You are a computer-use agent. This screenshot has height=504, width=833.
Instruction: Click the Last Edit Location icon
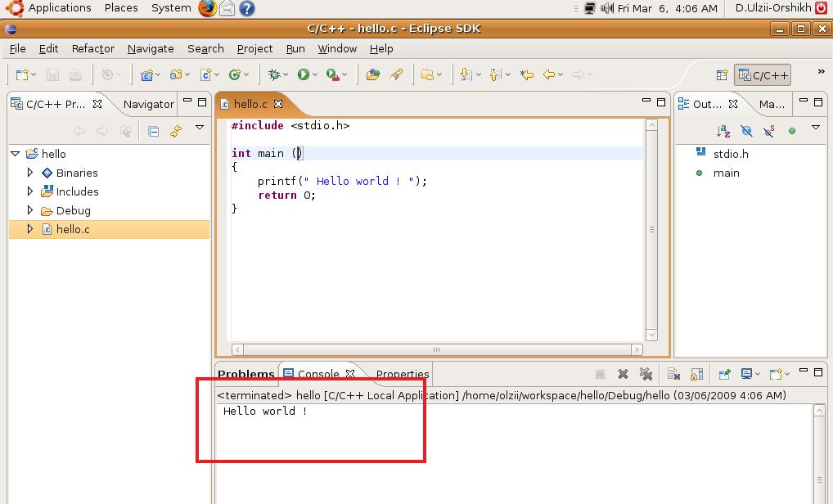(526, 75)
